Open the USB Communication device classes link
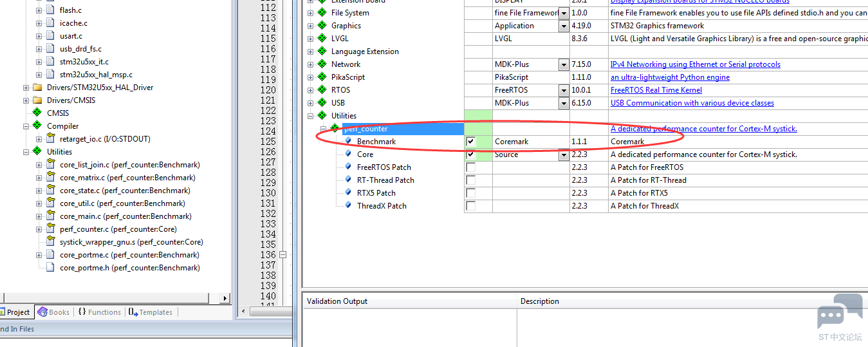 [692, 103]
